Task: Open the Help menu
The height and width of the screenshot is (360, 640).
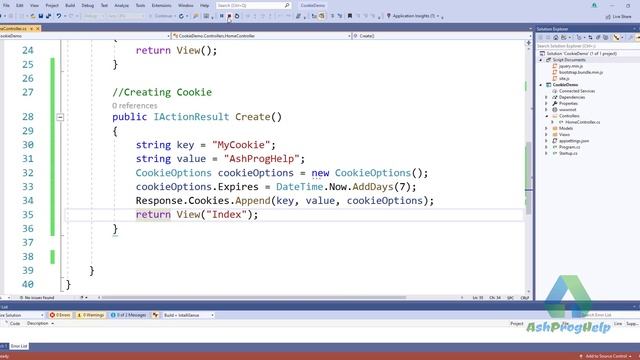Action: point(204,5)
